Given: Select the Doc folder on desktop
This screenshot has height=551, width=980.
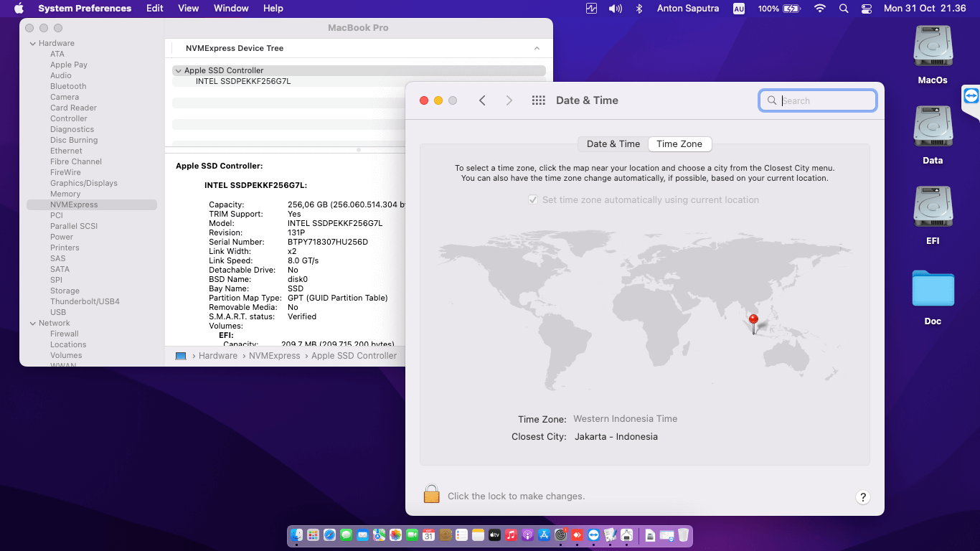Looking at the screenshot, I should click(x=933, y=297).
